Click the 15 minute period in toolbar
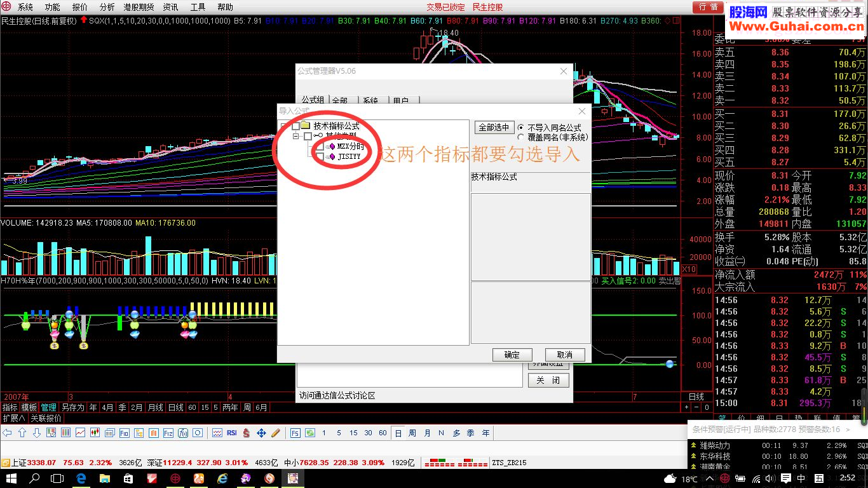 point(353,433)
